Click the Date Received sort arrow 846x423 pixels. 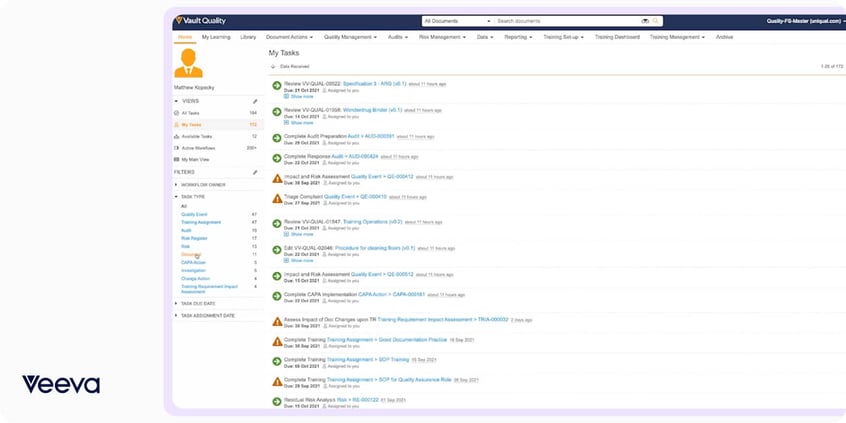coord(273,66)
